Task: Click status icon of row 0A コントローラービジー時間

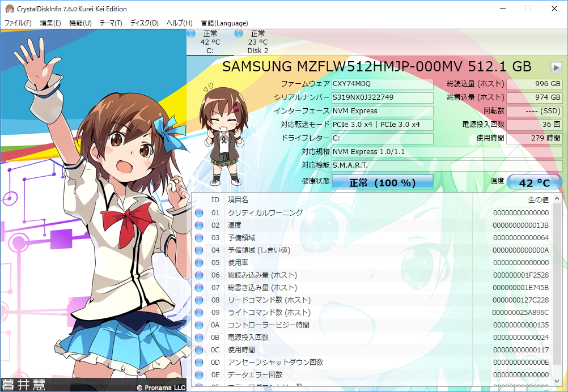Action: click(199, 325)
